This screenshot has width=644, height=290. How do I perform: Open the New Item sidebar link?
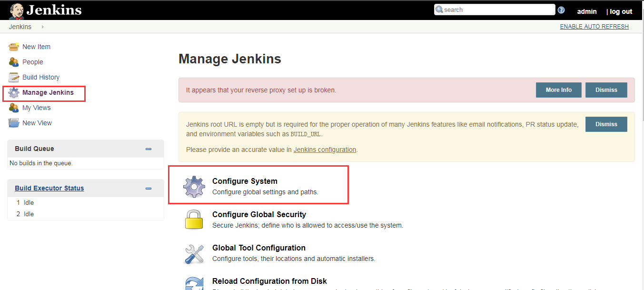pos(36,47)
